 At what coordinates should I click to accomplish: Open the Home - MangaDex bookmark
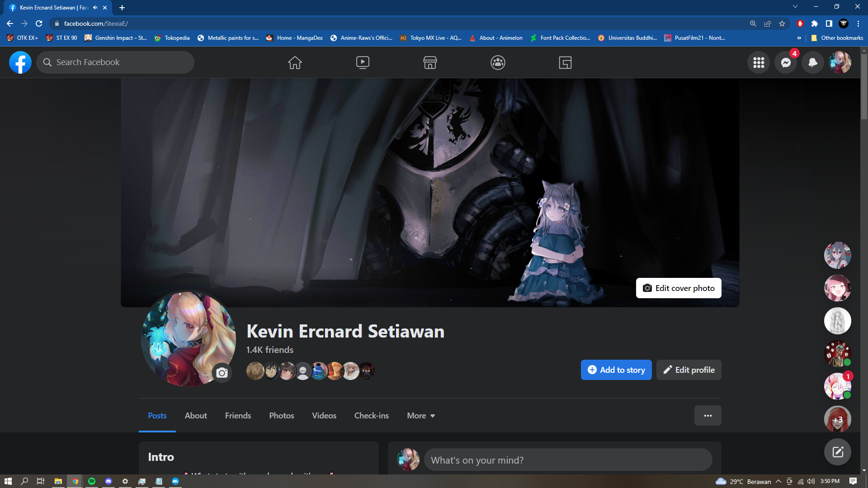[294, 38]
